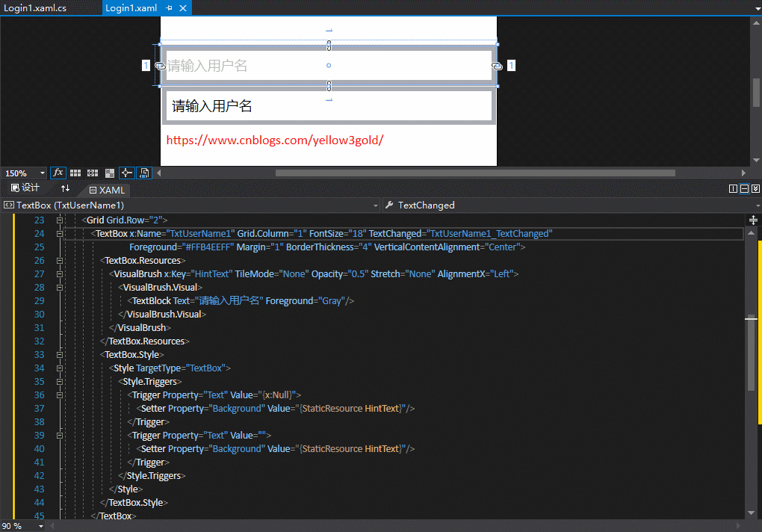Click the left margin value 1 label
Image resolution: width=762 pixels, height=532 pixels.
(146, 66)
